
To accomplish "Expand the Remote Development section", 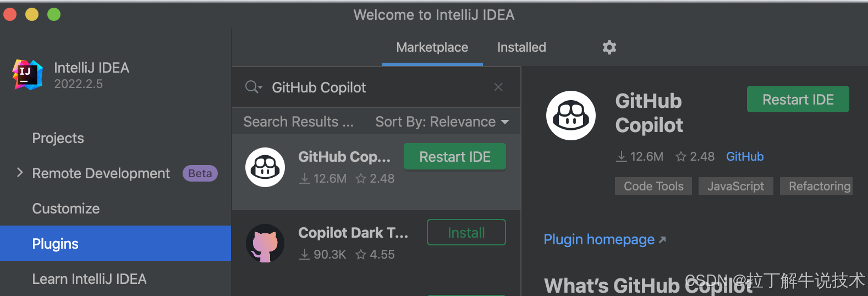I will pyautogui.click(x=20, y=173).
